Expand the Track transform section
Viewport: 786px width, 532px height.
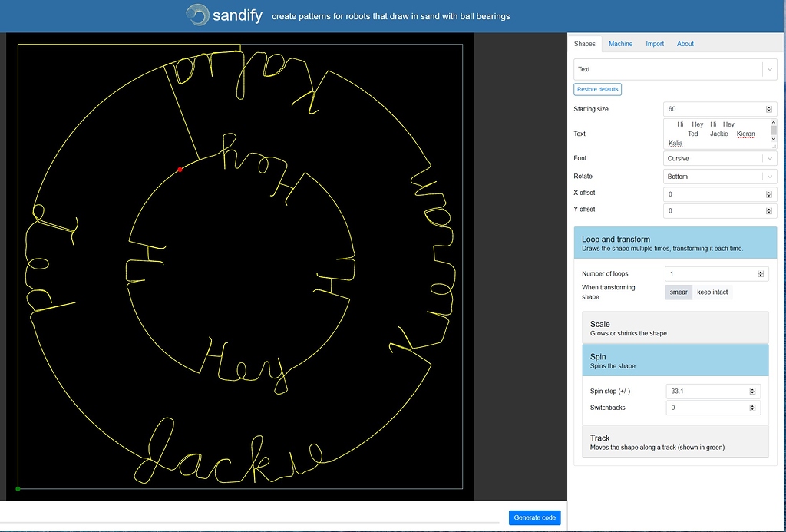pyautogui.click(x=675, y=442)
